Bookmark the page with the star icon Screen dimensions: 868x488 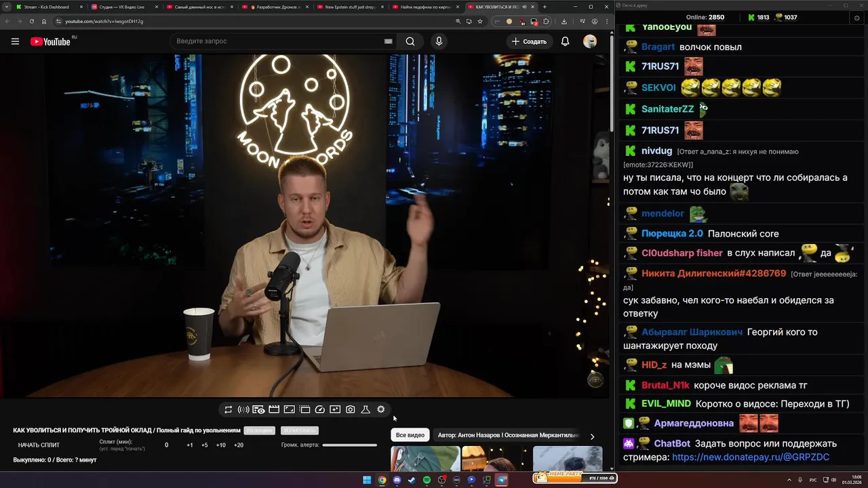(x=480, y=21)
